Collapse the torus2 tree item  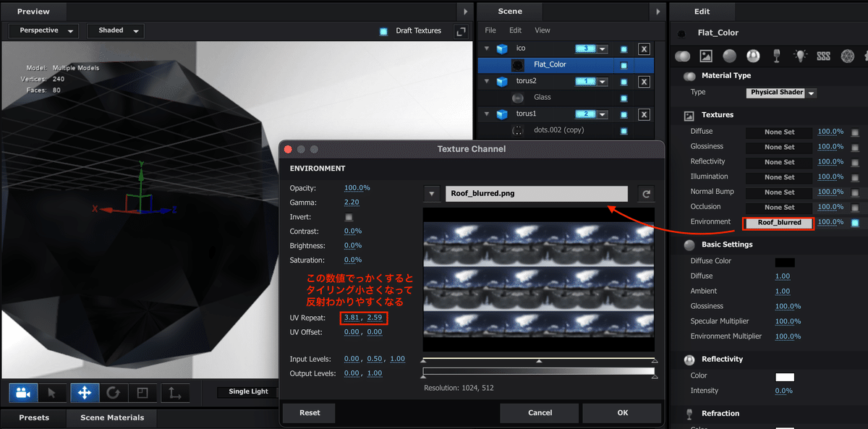tap(487, 82)
